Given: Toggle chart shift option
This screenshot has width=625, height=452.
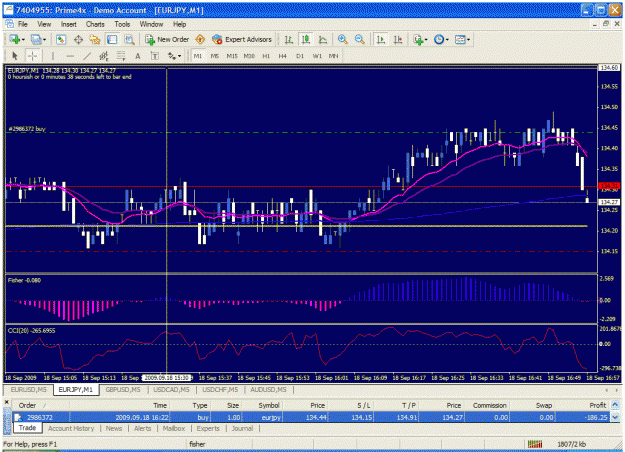Looking at the screenshot, I should pos(398,39).
